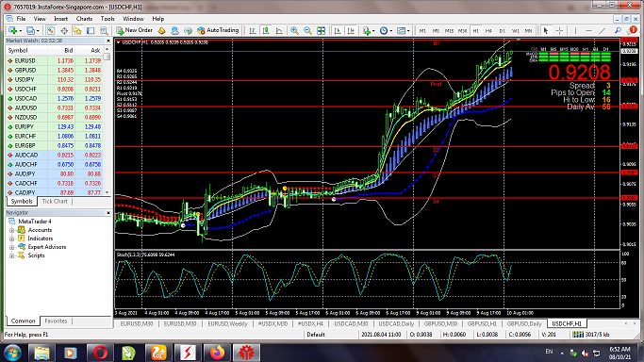Click the New Order button
The height and width of the screenshot is (362, 644).
(134, 30)
